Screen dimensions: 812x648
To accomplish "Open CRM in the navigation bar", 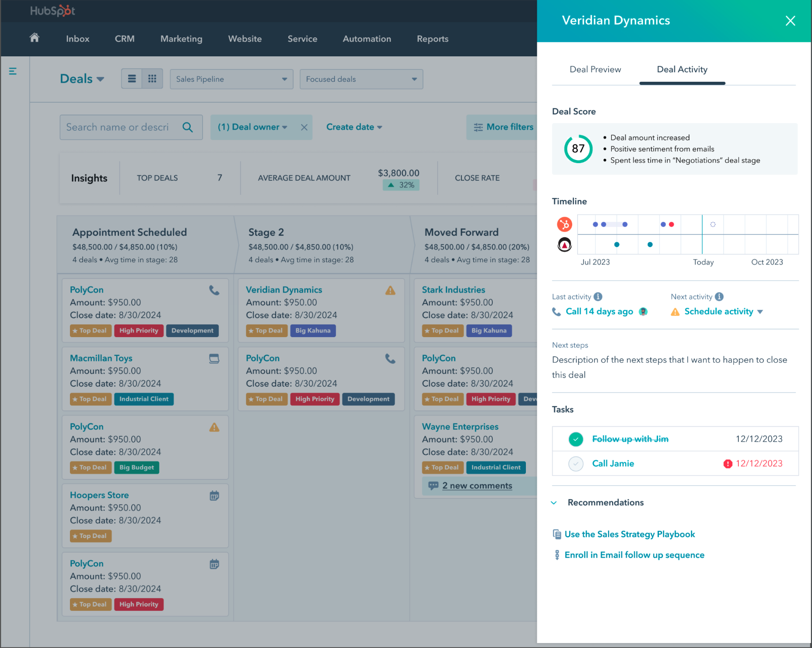I will coord(124,39).
